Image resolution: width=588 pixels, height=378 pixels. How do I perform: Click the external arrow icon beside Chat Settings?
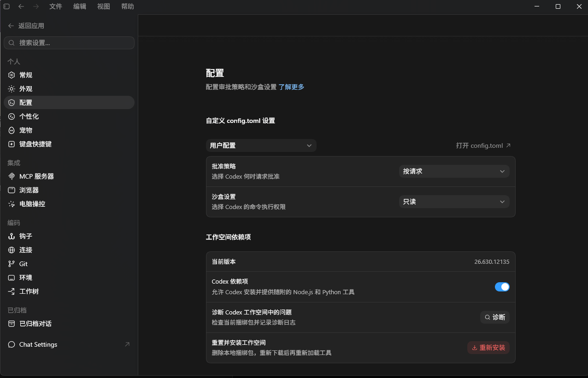pyautogui.click(x=127, y=344)
